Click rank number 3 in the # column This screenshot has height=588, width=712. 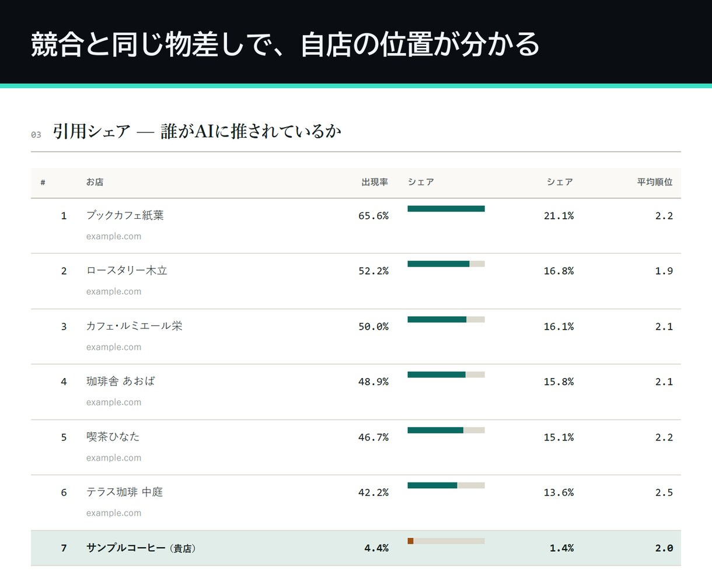click(x=64, y=327)
